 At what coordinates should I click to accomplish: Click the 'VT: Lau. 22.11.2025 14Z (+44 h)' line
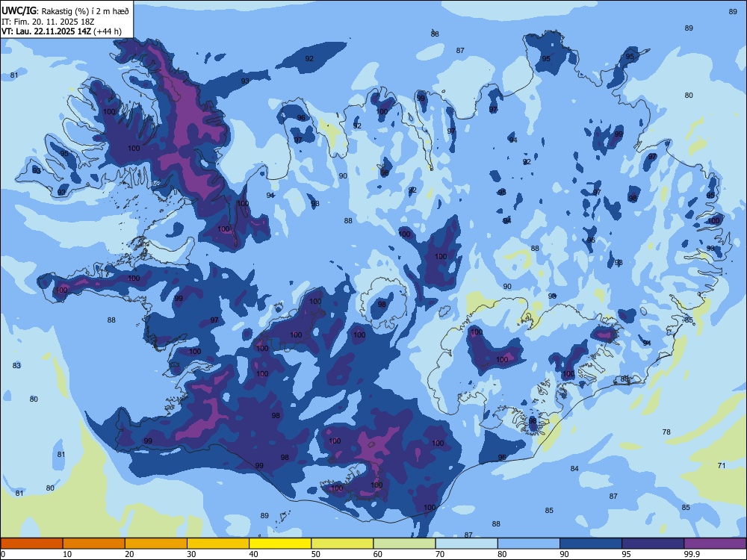click(x=61, y=31)
